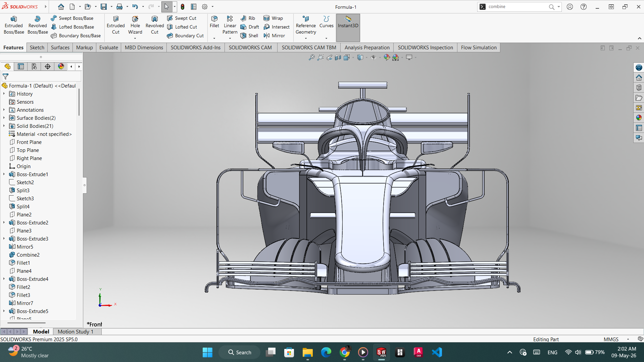Screen dimensions: 644x362
Task: Activate the Extruded Cut tool
Action: pos(116,25)
